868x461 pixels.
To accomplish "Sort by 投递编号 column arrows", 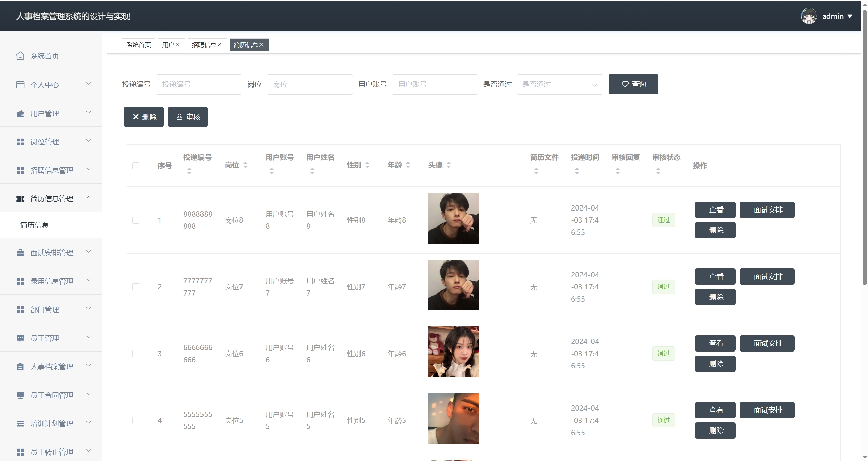I will 189,171.
